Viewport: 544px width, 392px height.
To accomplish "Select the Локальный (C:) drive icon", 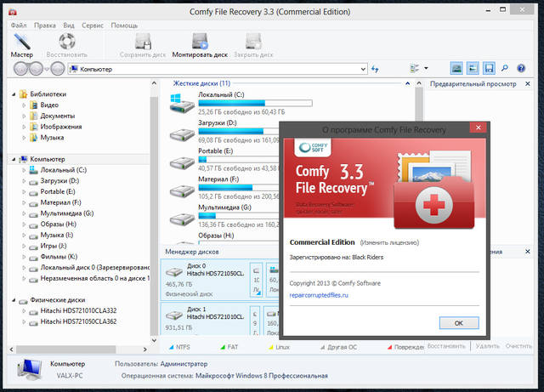I will 181,104.
